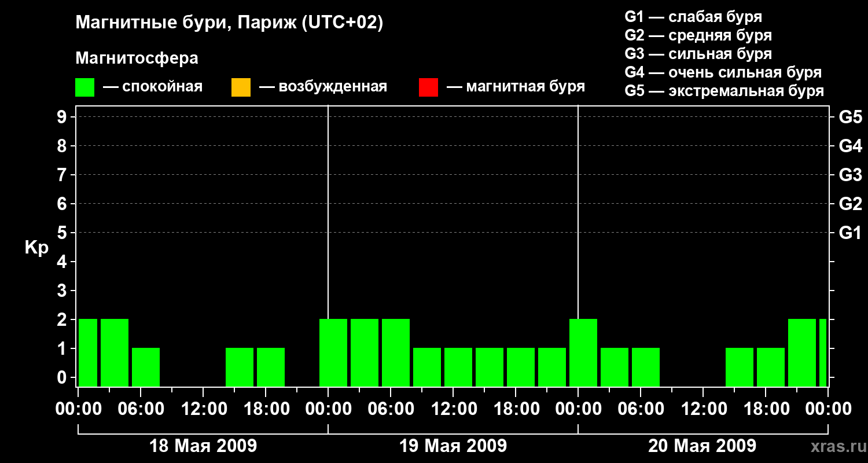Click the 'Магнитосфера' heading
The height and width of the screenshot is (463, 868).
[x=137, y=58]
